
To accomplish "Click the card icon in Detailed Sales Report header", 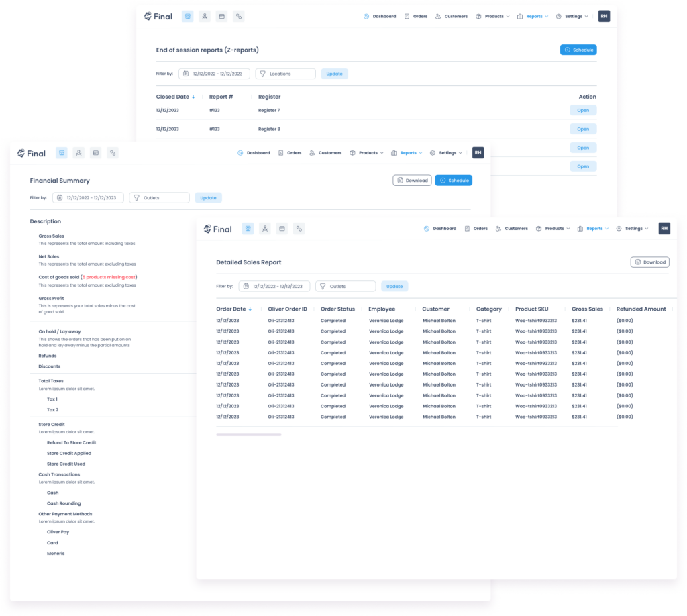I will [x=282, y=229].
